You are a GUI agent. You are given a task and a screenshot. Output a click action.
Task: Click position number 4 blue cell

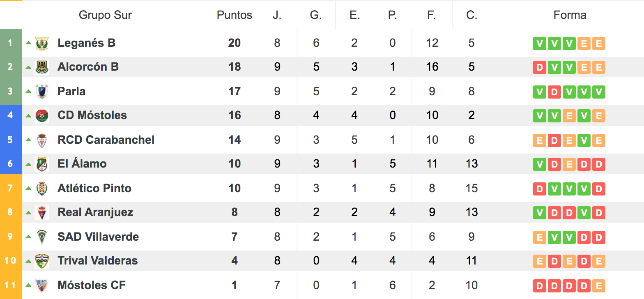[x=11, y=115]
